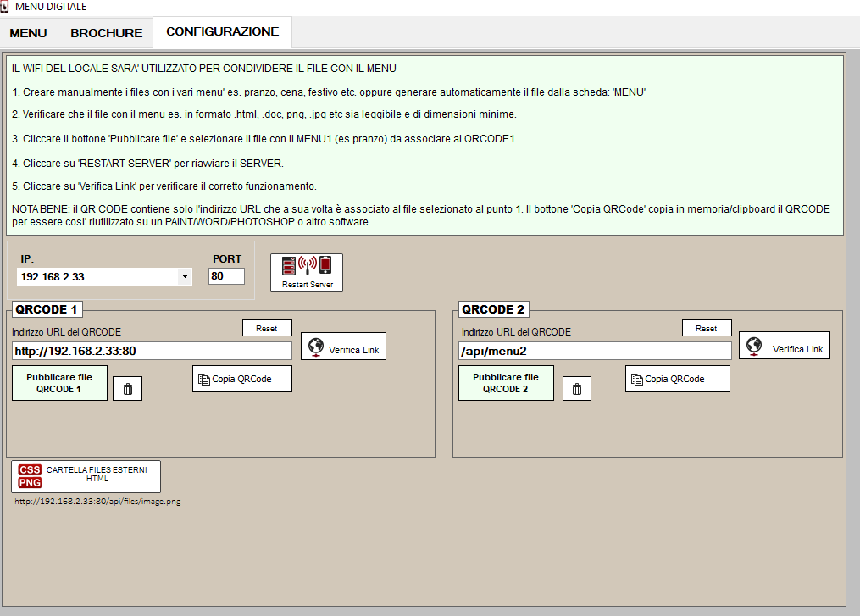
Task: Click globe Verifica Link in QRCODE 1
Action: (x=343, y=347)
